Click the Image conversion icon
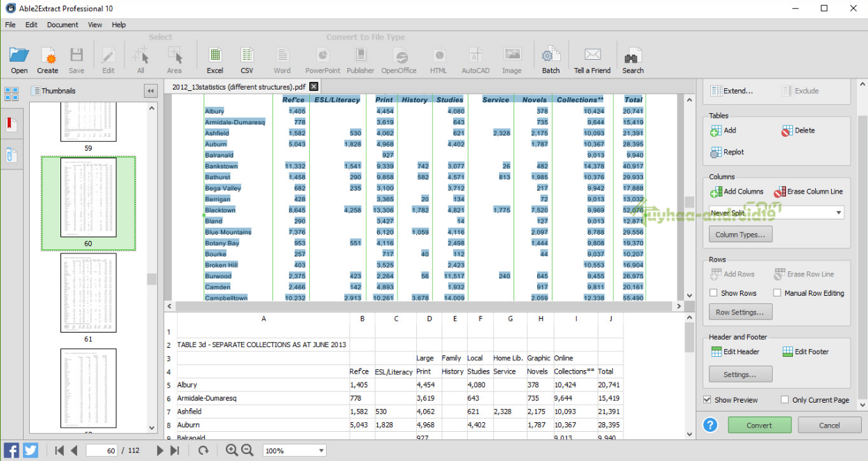 512,56
